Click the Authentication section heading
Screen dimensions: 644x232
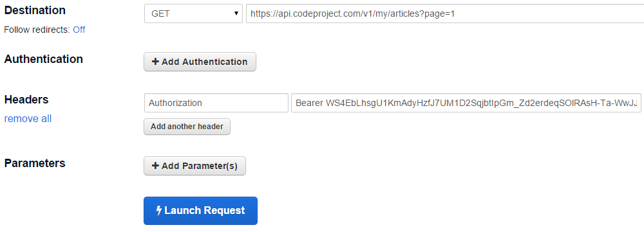pos(44,59)
